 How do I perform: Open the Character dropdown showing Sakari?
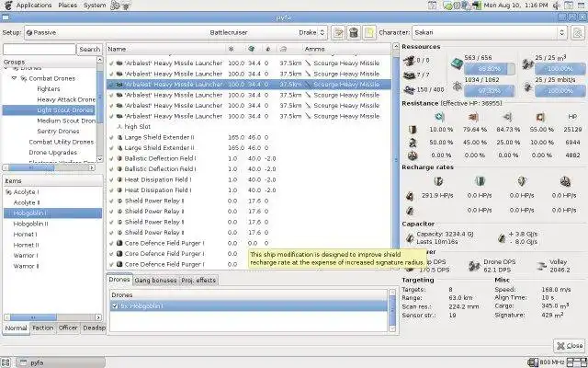490,33
